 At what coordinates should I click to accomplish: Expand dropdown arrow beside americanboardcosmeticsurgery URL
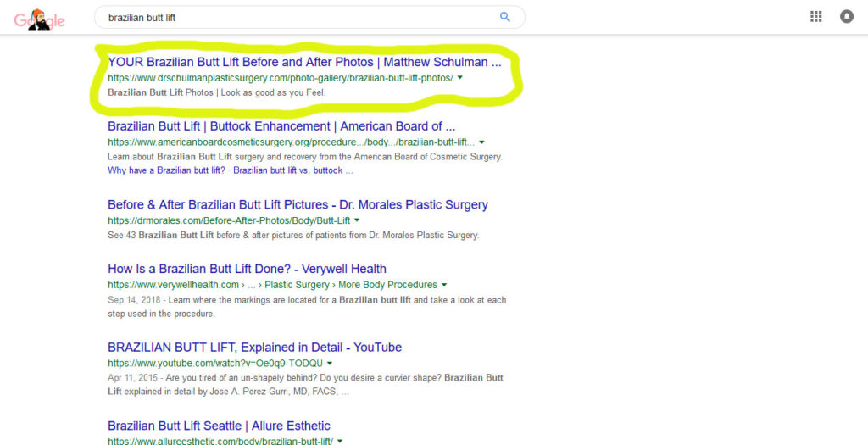point(481,142)
